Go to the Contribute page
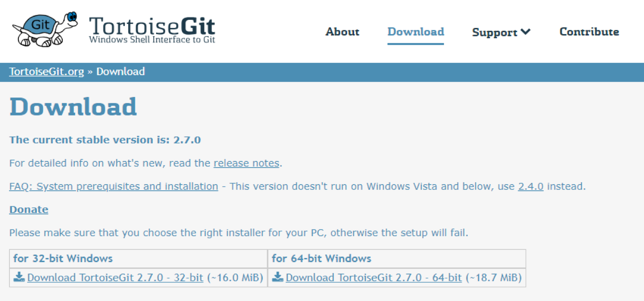Screen dimensions: 644x301 click(x=589, y=32)
